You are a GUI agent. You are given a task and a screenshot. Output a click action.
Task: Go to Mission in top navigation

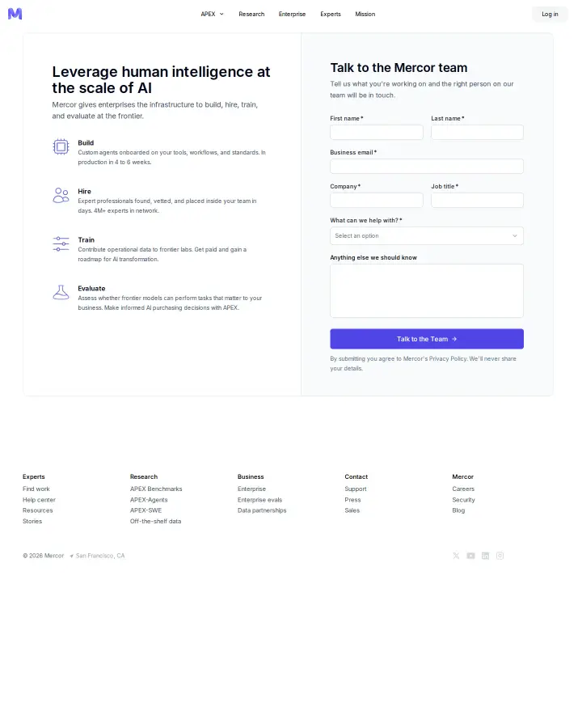point(365,14)
